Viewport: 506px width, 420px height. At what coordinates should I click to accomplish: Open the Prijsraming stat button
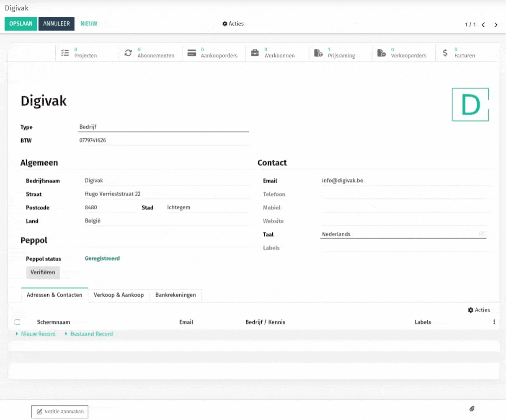pyautogui.click(x=341, y=53)
